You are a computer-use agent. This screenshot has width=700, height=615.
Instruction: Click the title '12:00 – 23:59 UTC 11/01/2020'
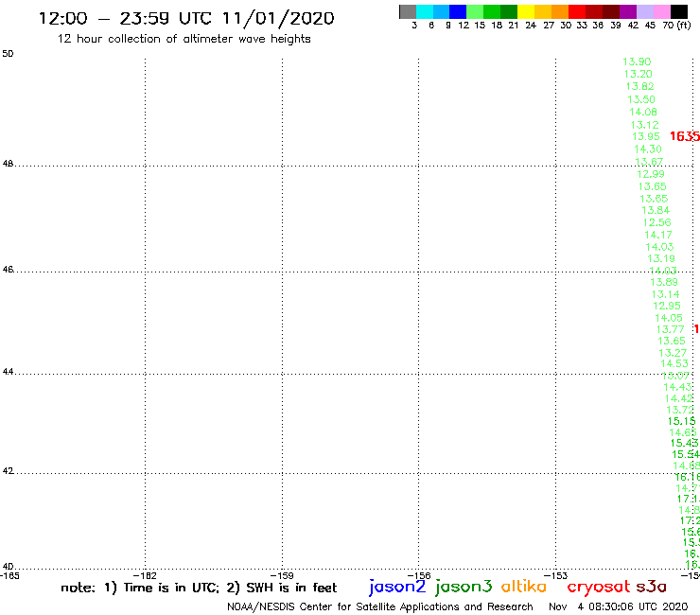click(186, 18)
